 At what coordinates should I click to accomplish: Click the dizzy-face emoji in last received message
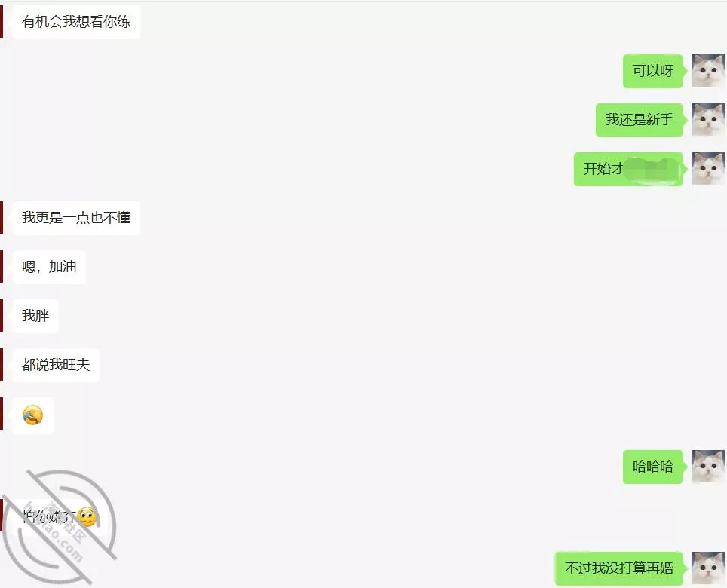click(87, 517)
